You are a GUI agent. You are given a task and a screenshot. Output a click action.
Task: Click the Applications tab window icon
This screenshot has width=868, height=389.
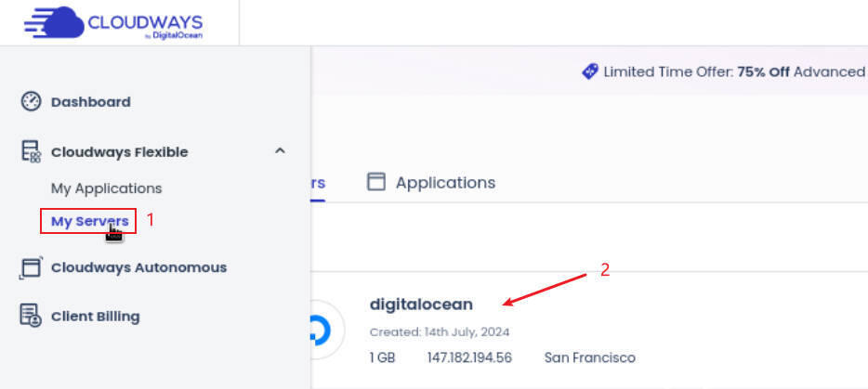tap(376, 182)
